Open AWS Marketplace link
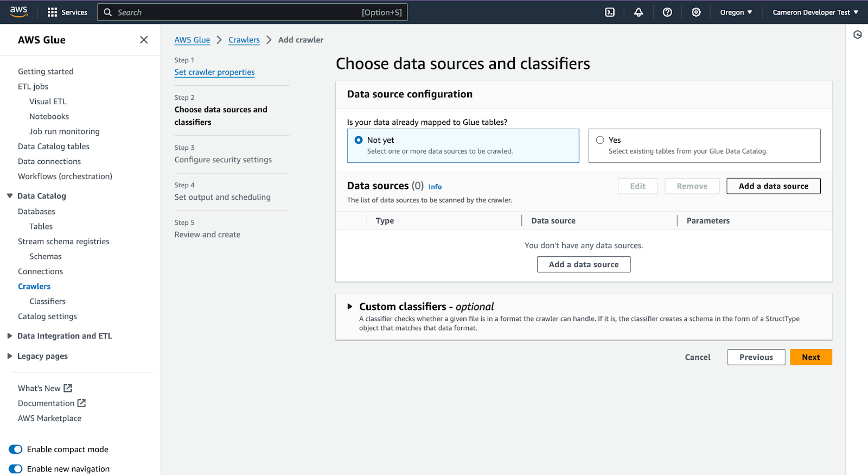The image size is (868, 475). tap(49, 419)
